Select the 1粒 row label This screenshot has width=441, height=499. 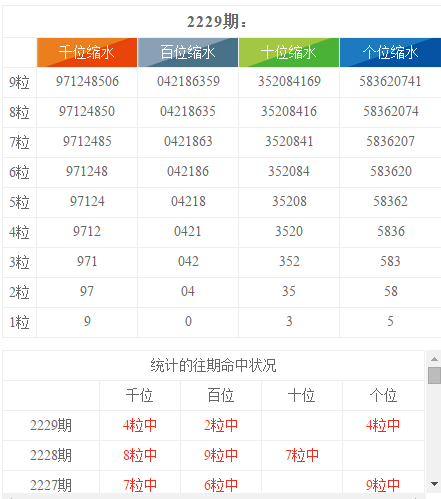click(x=19, y=322)
